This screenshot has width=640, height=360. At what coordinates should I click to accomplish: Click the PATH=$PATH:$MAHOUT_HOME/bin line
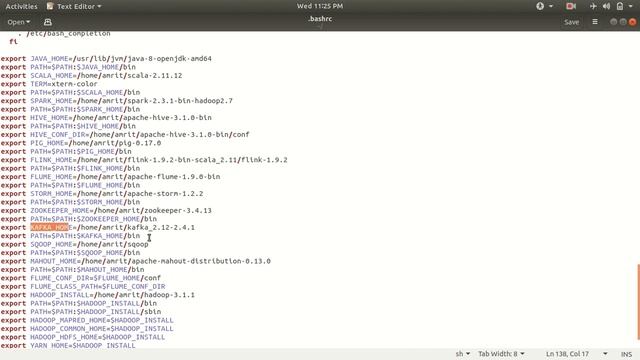pos(72,269)
